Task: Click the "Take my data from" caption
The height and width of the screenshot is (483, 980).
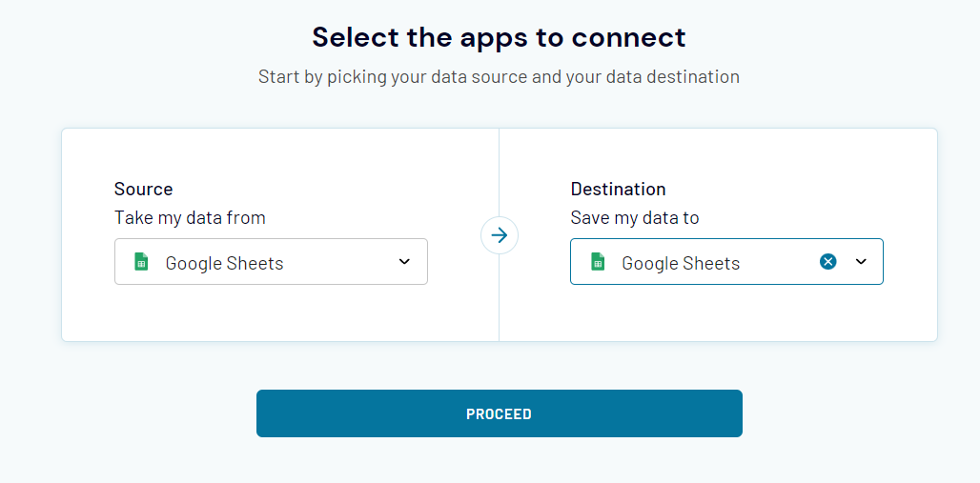Action: point(190,217)
